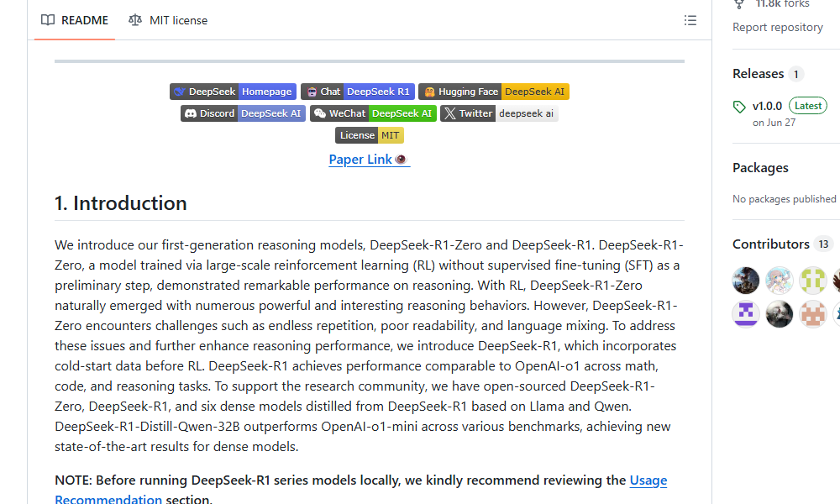
Task: Open the Paper Link
Action: 369,159
